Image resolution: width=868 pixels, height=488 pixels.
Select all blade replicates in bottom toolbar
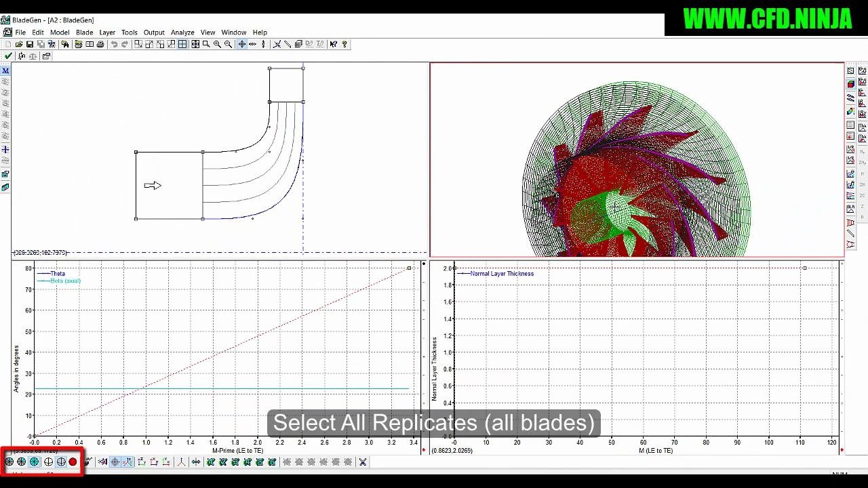34,462
